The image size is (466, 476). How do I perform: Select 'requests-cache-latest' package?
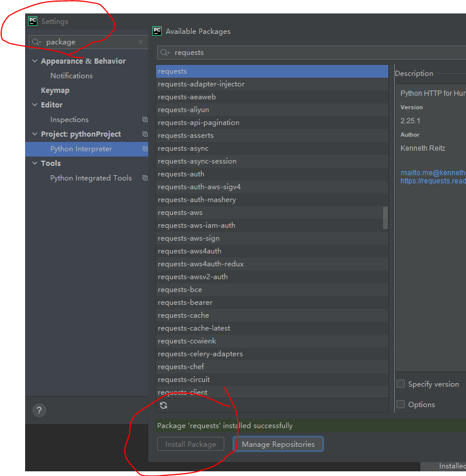point(272,328)
